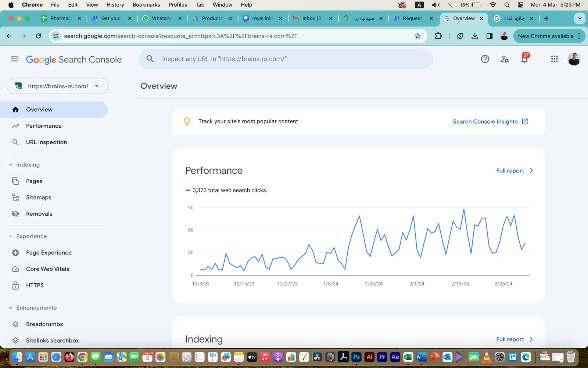Reload the page
The image size is (588, 368).
[x=38, y=36]
